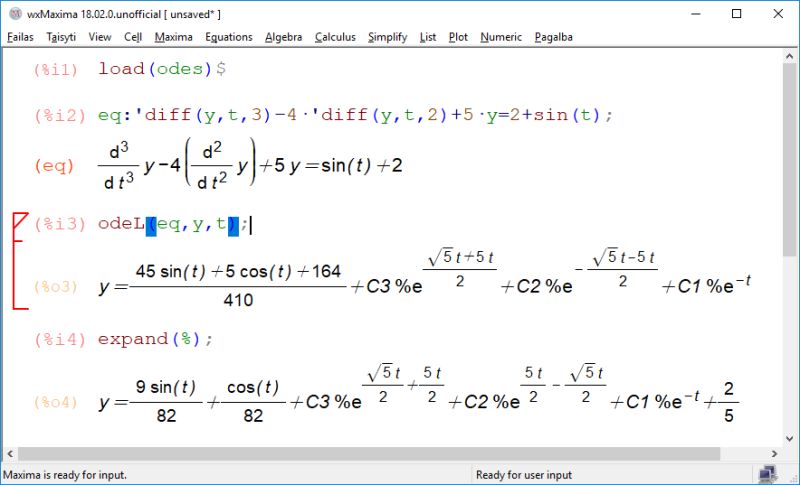Click the wxMaxima app icon in title bar

15,14
